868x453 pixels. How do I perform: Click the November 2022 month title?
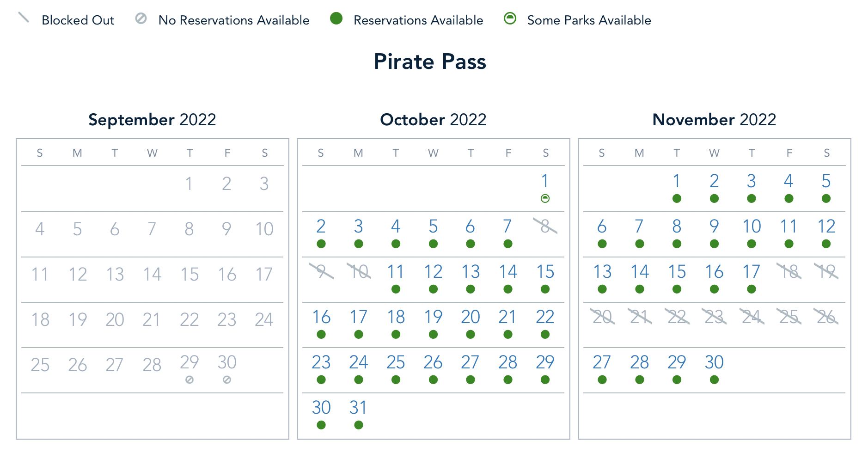(x=714, y=120)
